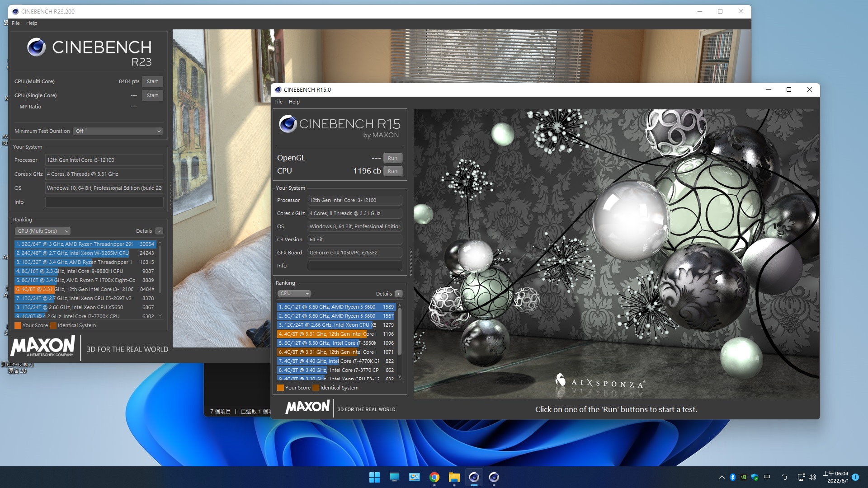Expand the Details arrow in R23 ranking
This screenshot has width=868, height=488.
159,231
